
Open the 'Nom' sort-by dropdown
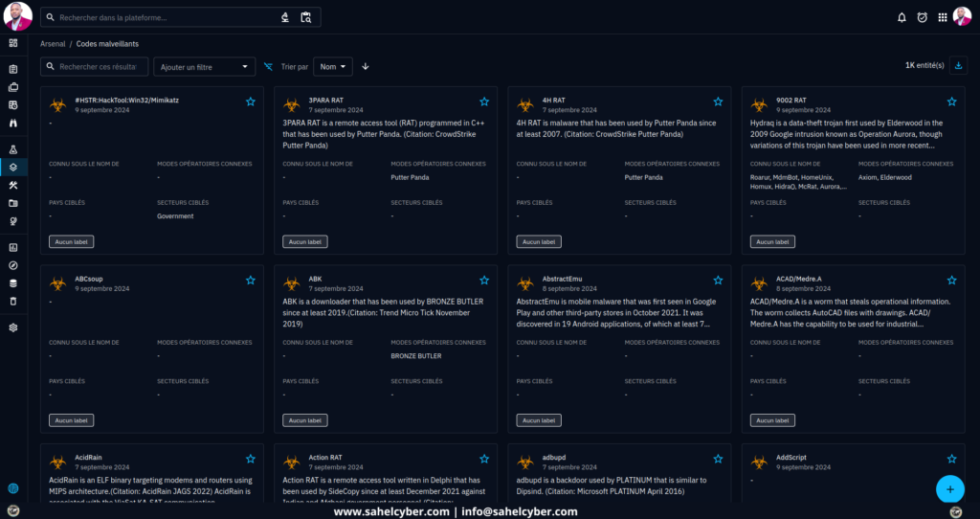click(333, 66)
